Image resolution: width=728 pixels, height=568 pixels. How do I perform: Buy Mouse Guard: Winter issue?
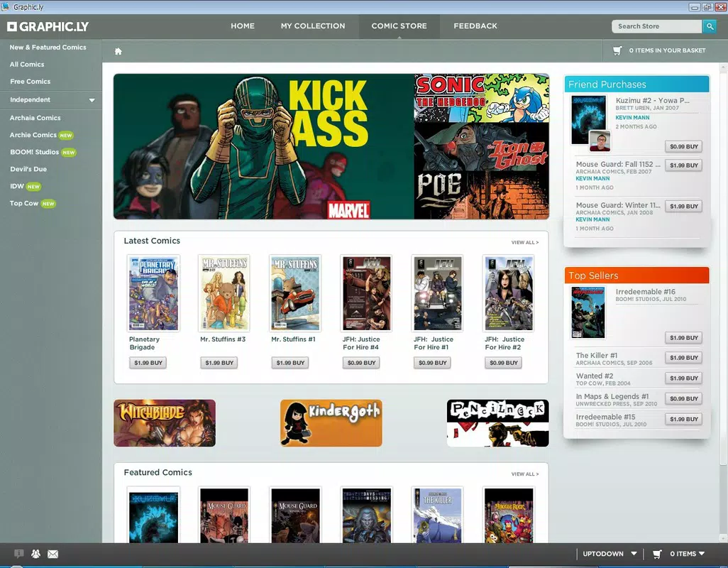683,206
